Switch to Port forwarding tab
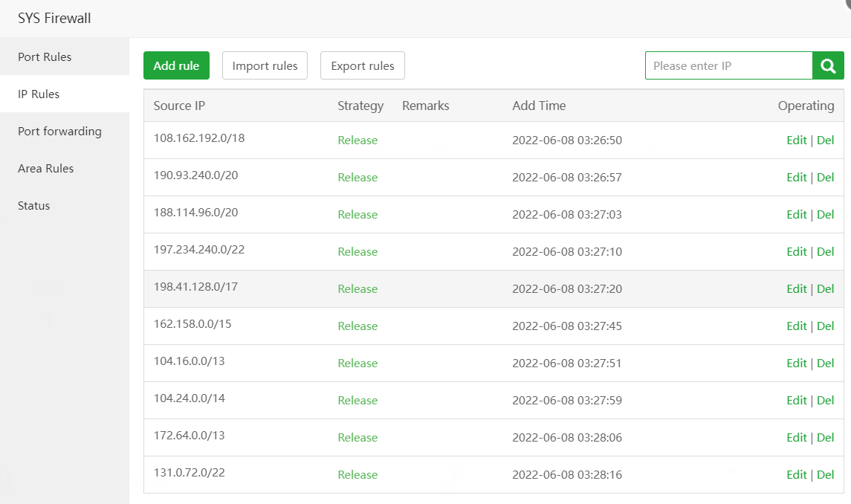The image size is (851, 504). tap(59, 132)
